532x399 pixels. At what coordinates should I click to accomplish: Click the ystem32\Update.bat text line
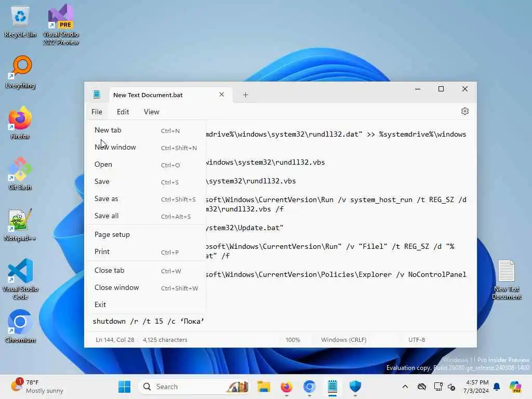(244, 228)
